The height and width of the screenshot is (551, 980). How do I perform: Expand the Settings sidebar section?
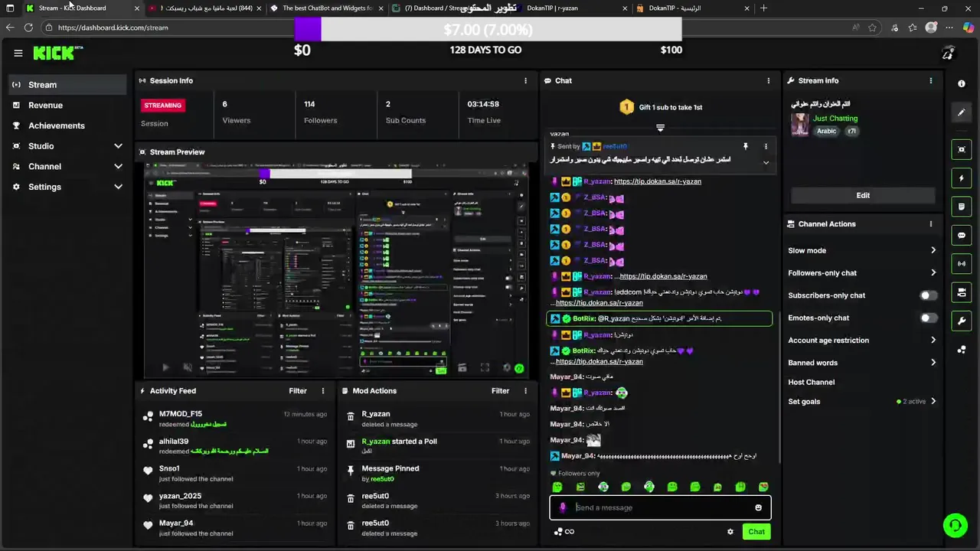pos(118,187)
